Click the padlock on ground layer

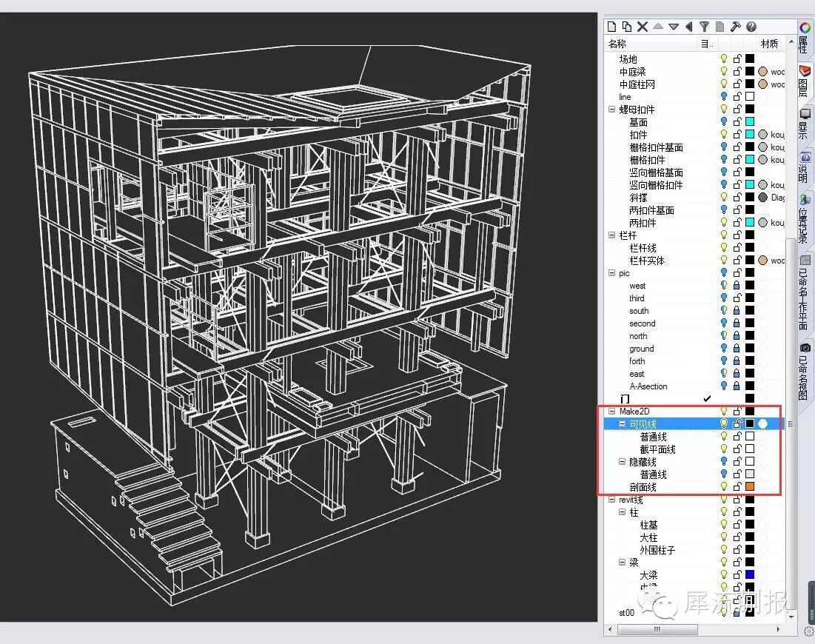tap(737, 348)
